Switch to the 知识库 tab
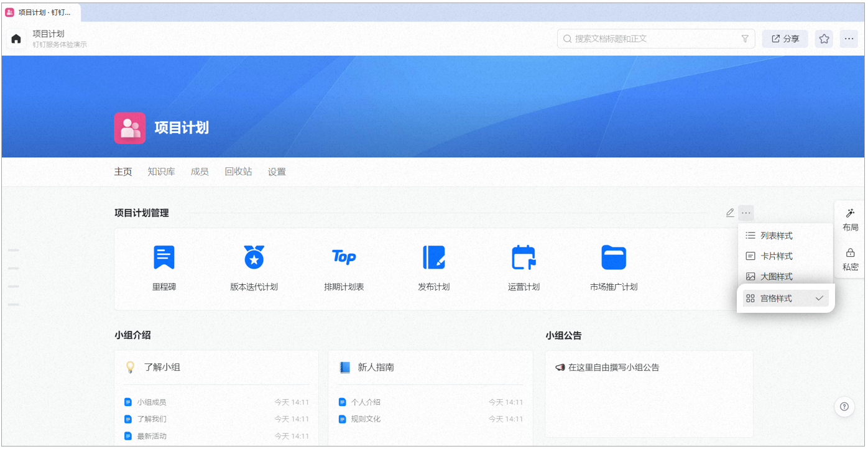This screenshot has width=868, height=449. (161, 172)
